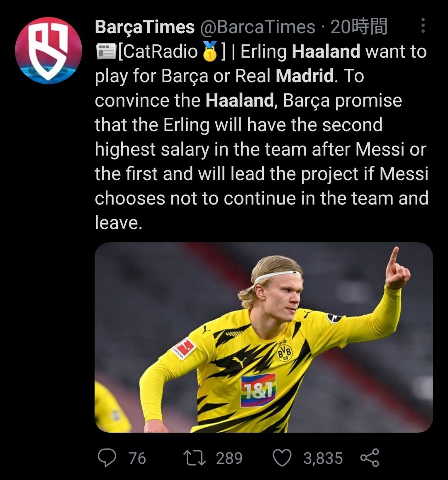Open the BarçaTimes display name link
Viewport: 448px width, 480px height.
pyautogui.click(x=144, y=27)
